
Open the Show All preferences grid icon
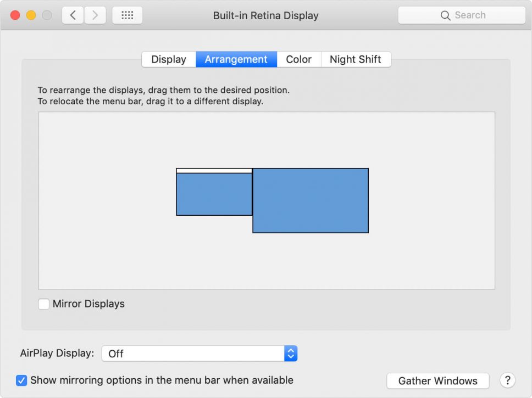tap(128, 15)
